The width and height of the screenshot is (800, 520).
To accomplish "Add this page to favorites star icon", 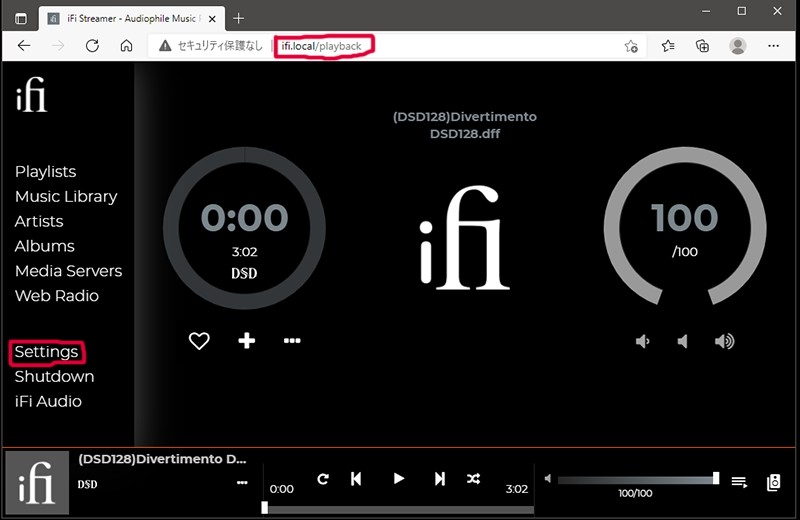I will click(x=631, y=46).
